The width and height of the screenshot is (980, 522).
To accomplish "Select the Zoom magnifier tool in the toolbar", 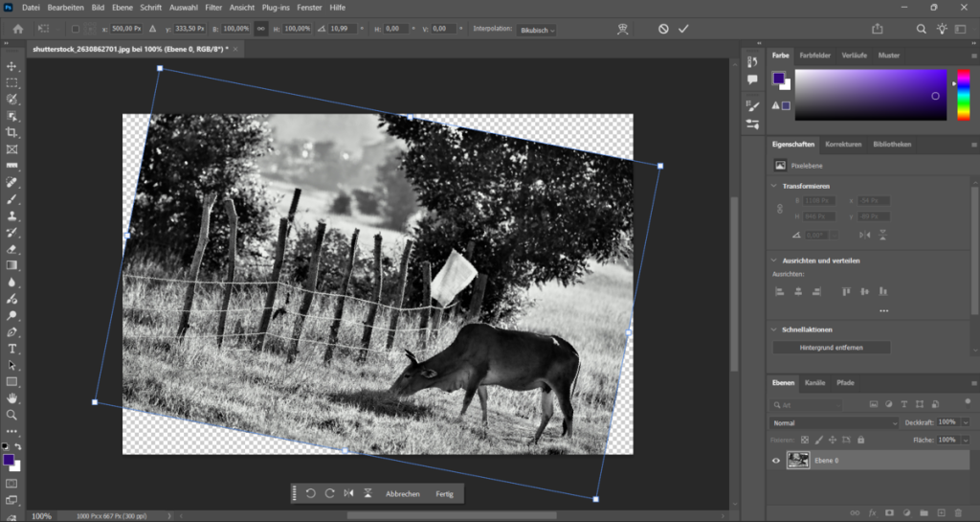I will tap(11, 415).
